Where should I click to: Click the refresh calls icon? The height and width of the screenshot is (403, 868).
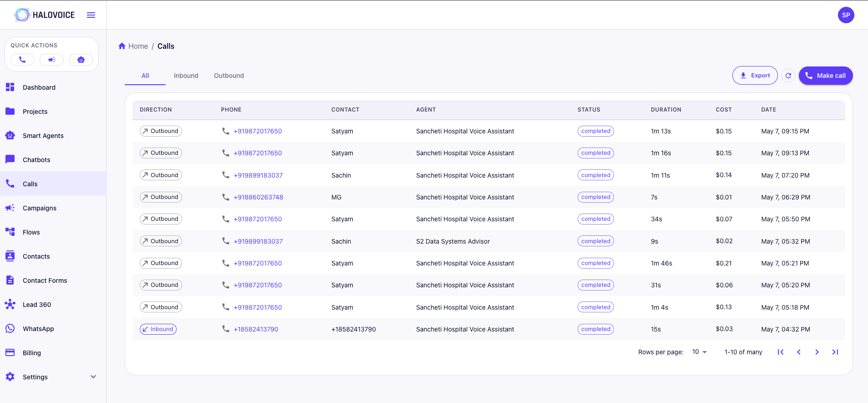point(788,76)
